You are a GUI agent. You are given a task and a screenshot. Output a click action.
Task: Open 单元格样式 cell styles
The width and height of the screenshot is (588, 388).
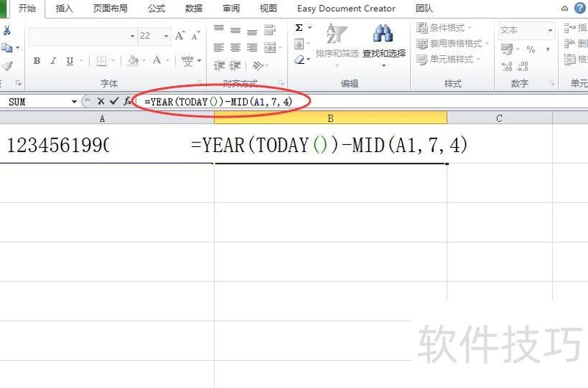pos(448,60)
